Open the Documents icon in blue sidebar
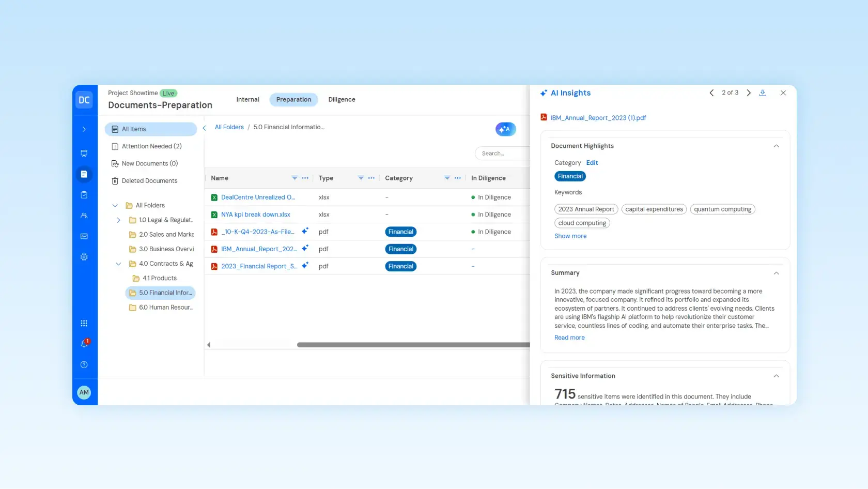Screen dimensions: 868x489 pyautogui.click(x=84, y=174)
